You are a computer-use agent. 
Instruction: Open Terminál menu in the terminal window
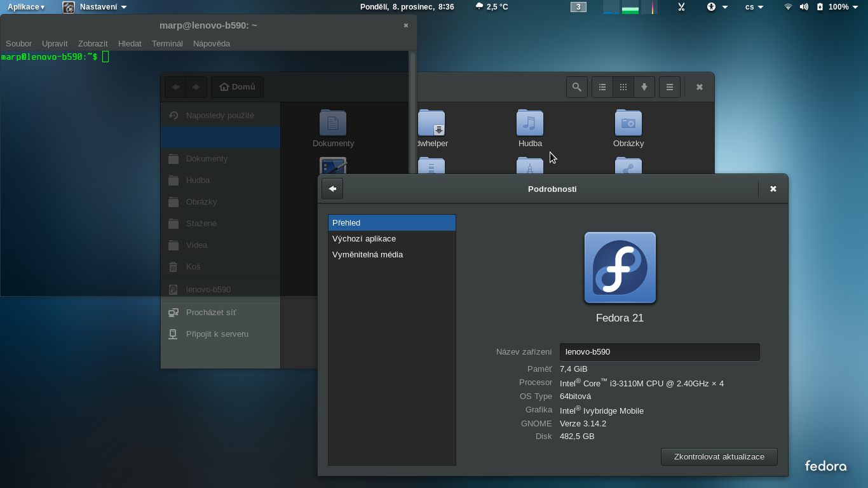click(167, 43)
